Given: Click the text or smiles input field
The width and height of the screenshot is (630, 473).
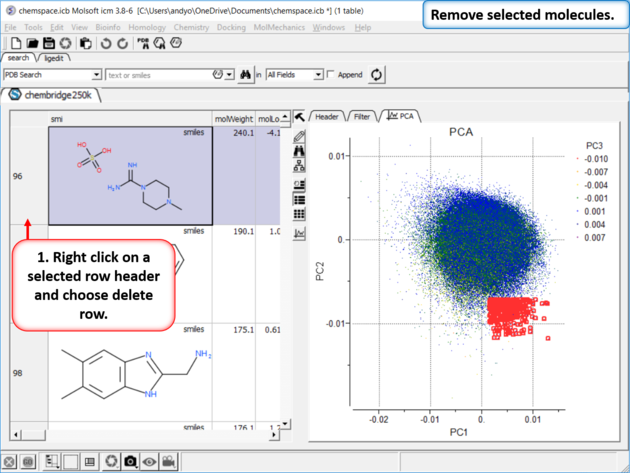Looking at the screenshot, I should pos(155,75).
